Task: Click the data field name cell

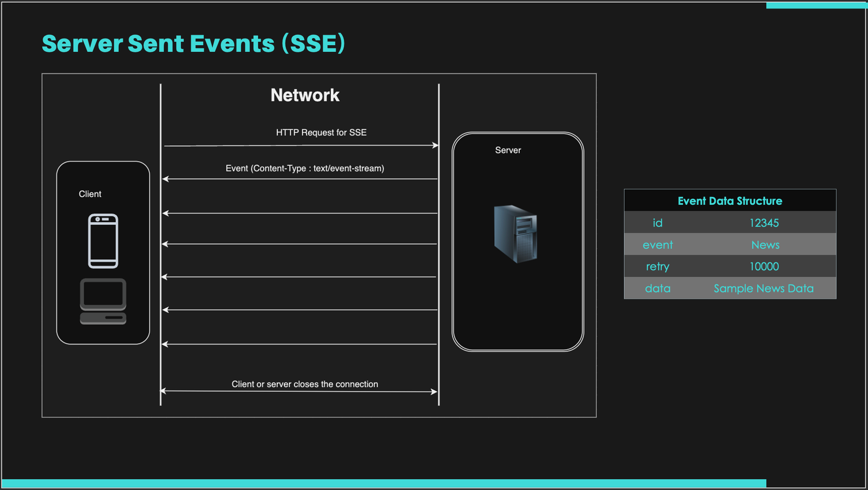Action: 658,288
